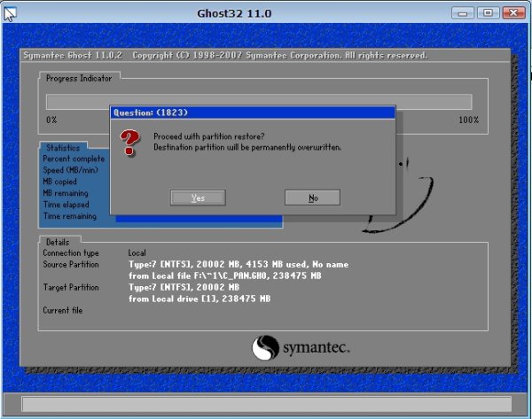Click the Progress Indicator group label

80,78
